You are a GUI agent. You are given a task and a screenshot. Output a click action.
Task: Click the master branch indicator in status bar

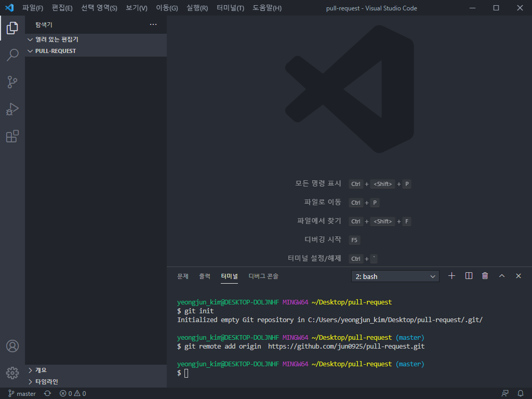point(22,394)
